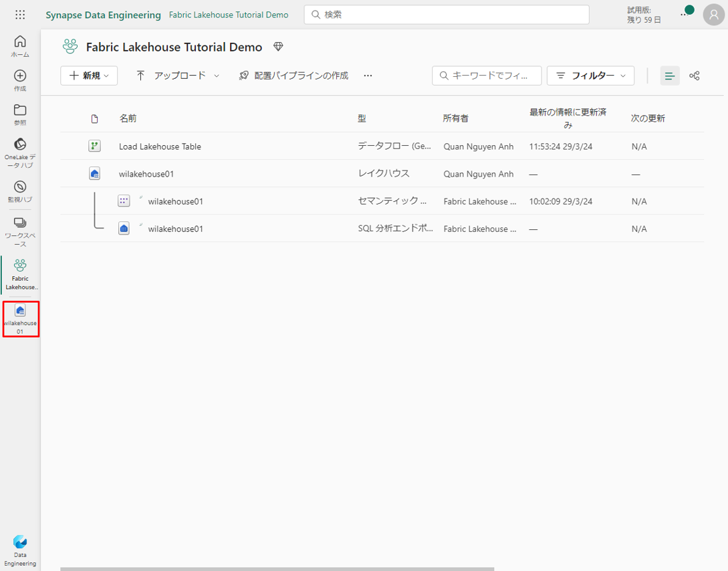The width and height of the screenshot is (728, 571).
Task: Click the keyword filter input field
Action: [x=487, y=76]
